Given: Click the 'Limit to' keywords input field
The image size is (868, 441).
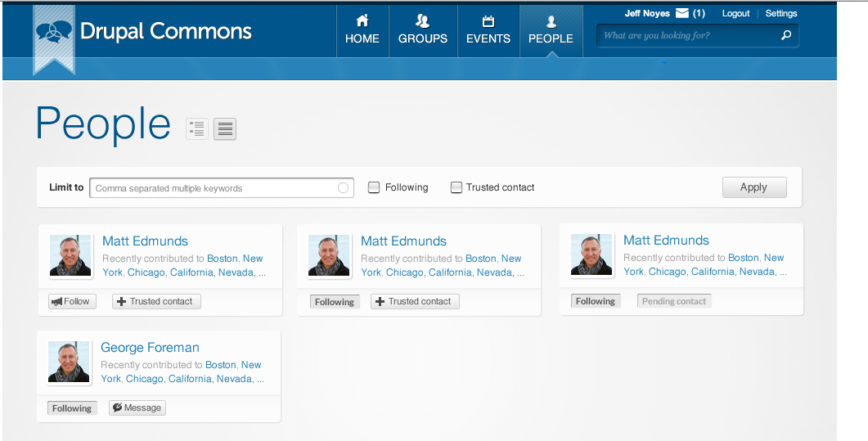Looking at the screenshot, I should pyautogui.click(x=222, y=187).
